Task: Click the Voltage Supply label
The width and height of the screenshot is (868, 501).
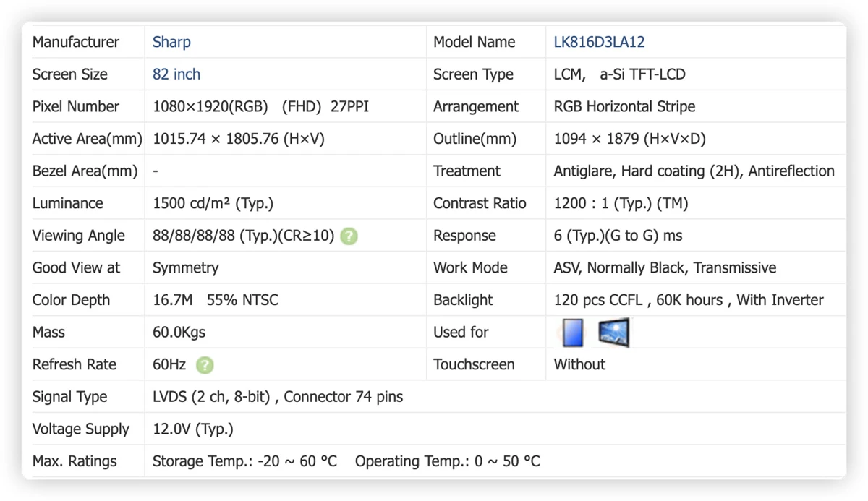Action: pos(81,429)
